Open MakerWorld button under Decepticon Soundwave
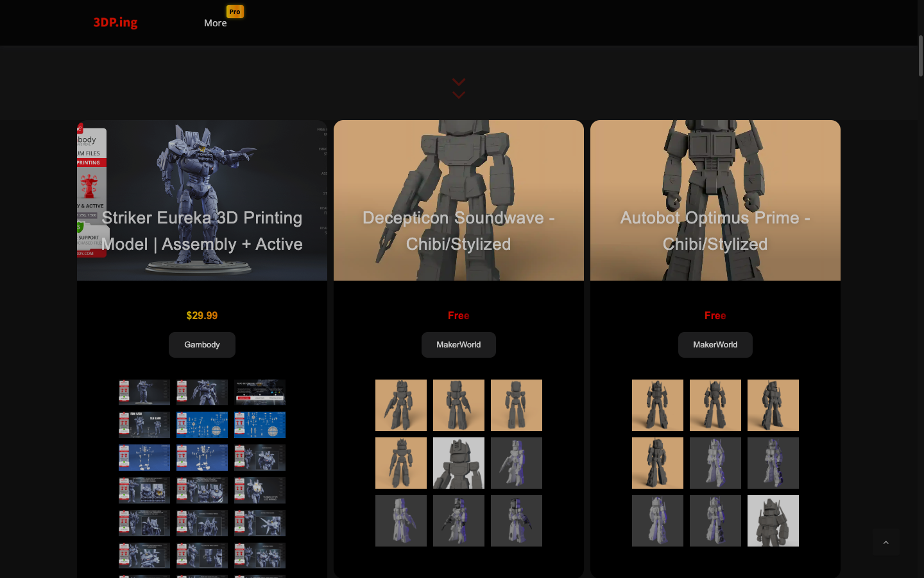This screenshot has width=924, height=578. click(x=459, y=345)
